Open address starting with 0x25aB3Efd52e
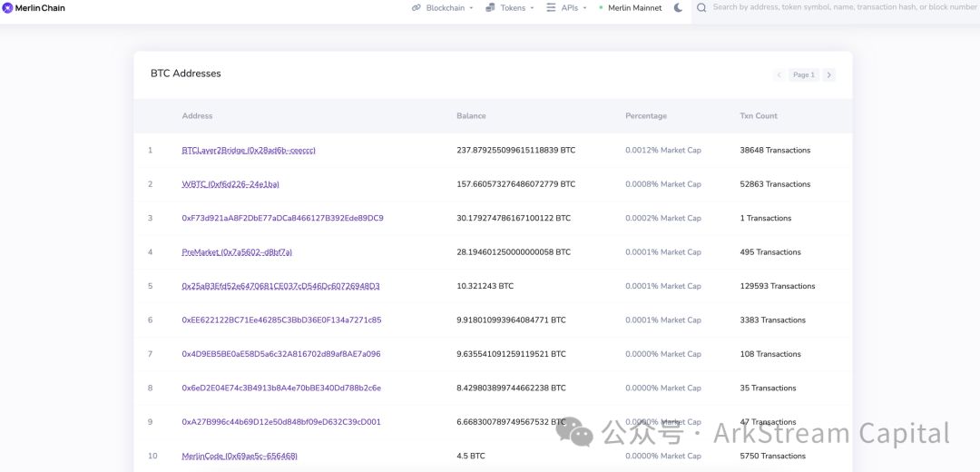This screenshot has width=980, height=472. [280, 286]
